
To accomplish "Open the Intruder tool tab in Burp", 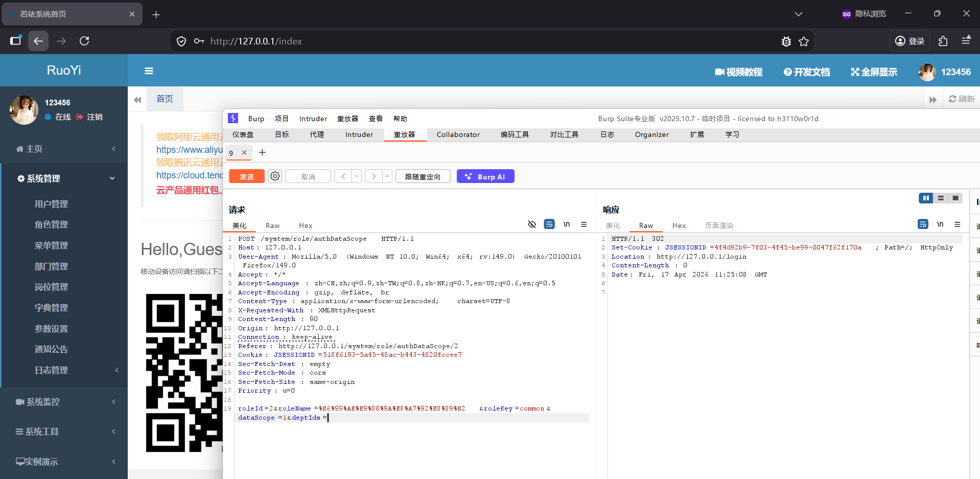I will click(359, 134).
